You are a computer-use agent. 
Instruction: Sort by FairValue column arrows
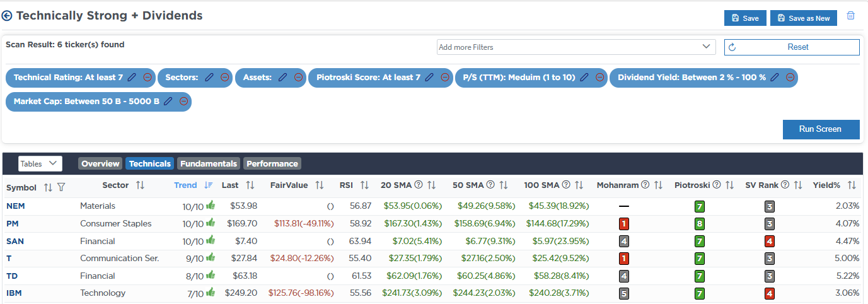[320, 185]
